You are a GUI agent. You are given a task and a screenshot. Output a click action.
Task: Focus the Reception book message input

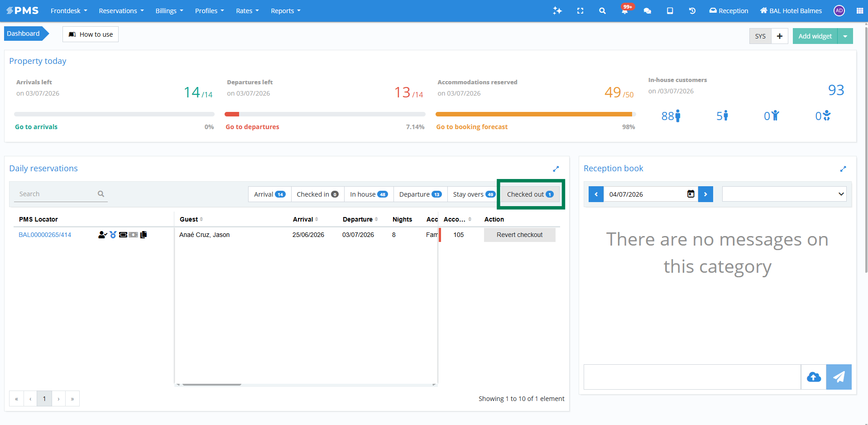pyautogui.click(x=692, y=377)
